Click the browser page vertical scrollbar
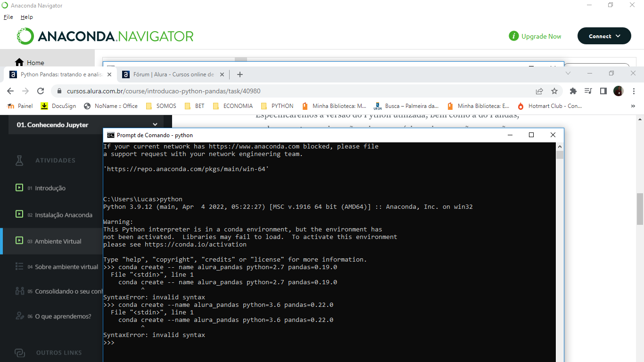 click(x=640, y=209)
